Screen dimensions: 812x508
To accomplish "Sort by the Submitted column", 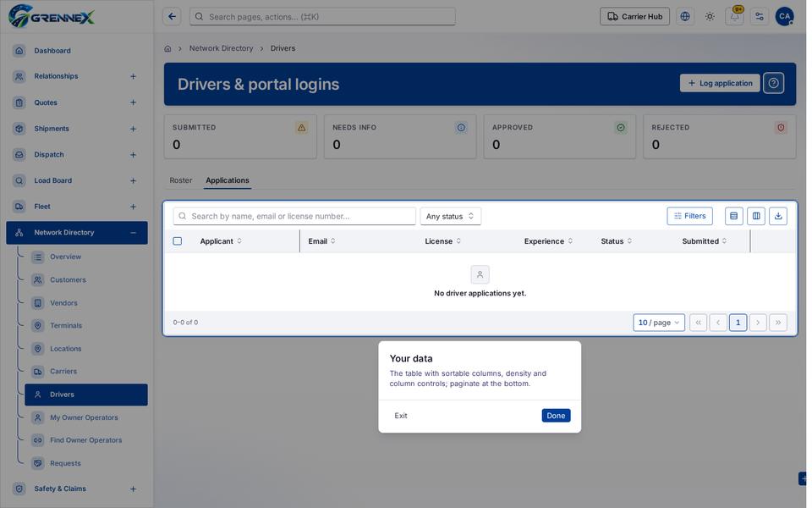I will point(705,241).
